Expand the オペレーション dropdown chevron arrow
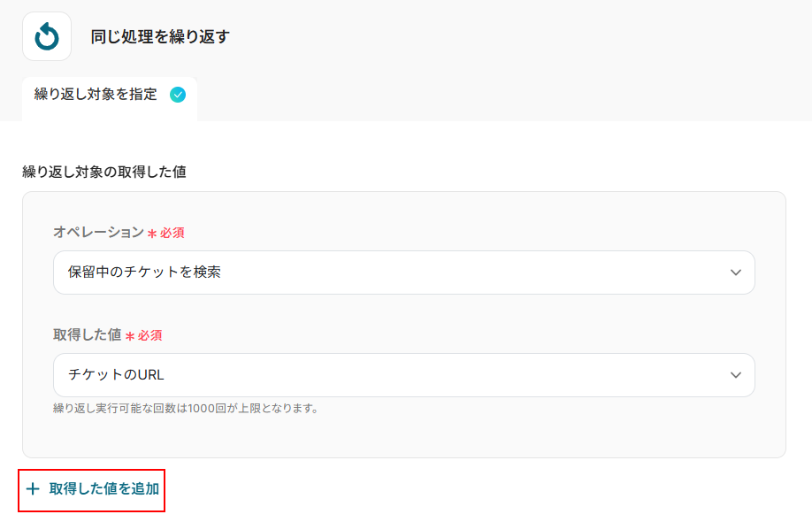Screen dimensions: 812x522 coord(735,273)
